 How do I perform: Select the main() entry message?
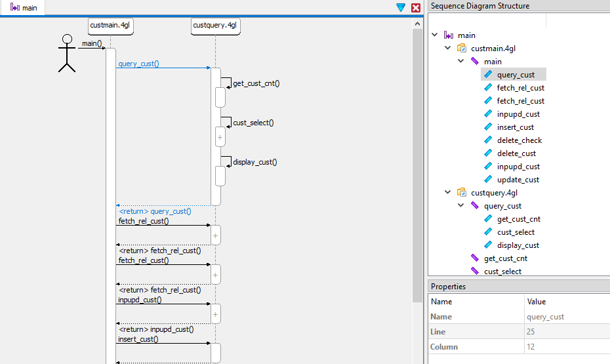(x=92, y=43)
